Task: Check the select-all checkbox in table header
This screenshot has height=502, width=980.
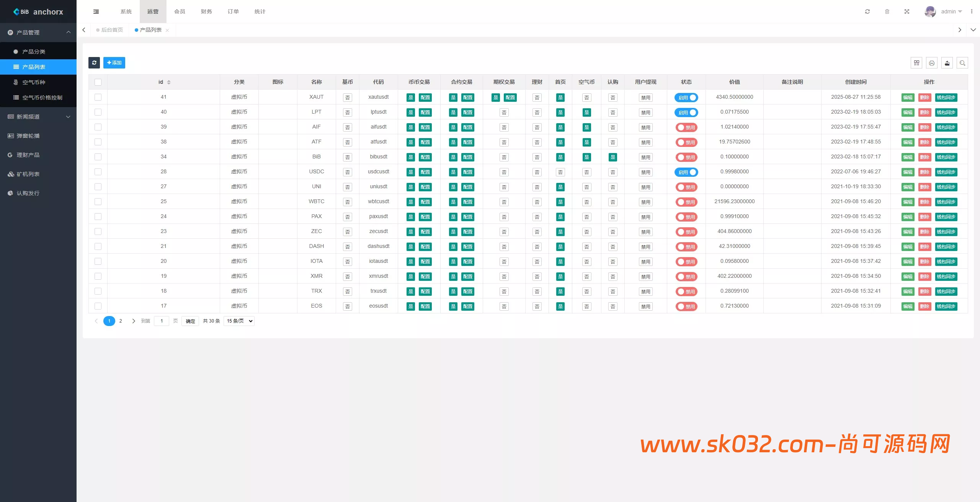Action: point(98,82)
